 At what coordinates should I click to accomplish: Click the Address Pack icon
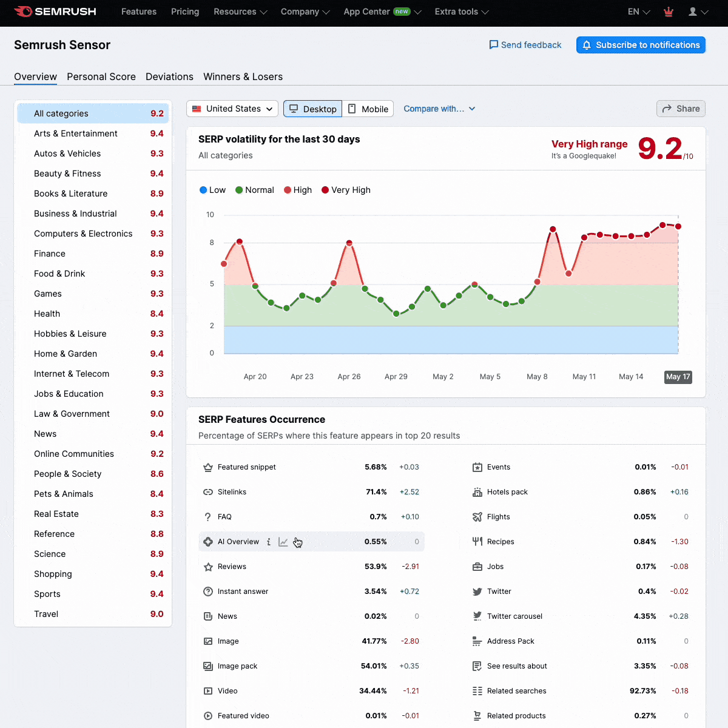click(x=477, y=641)
